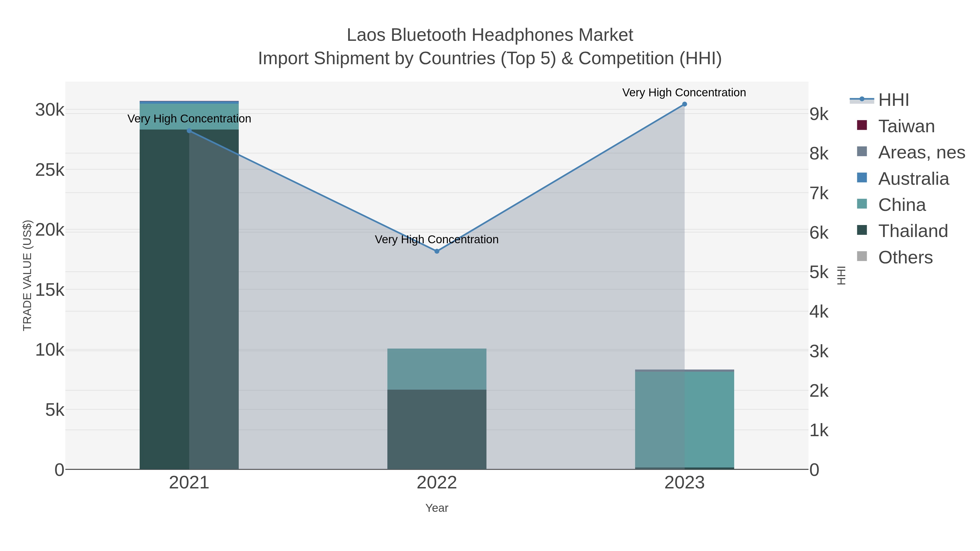This screenshot has height=551, width=980.
Task: Click 'Very High Concentration' label above 2022
Action: (x=437, y=239)
